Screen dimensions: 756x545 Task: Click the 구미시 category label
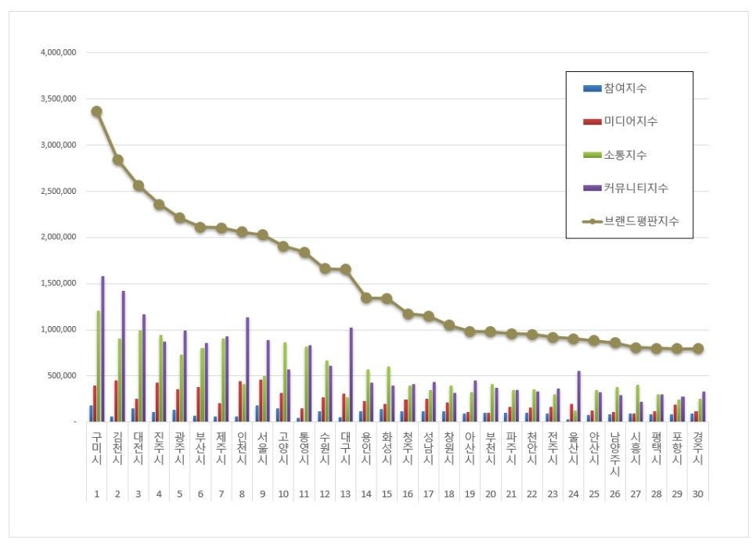[96, 448]
